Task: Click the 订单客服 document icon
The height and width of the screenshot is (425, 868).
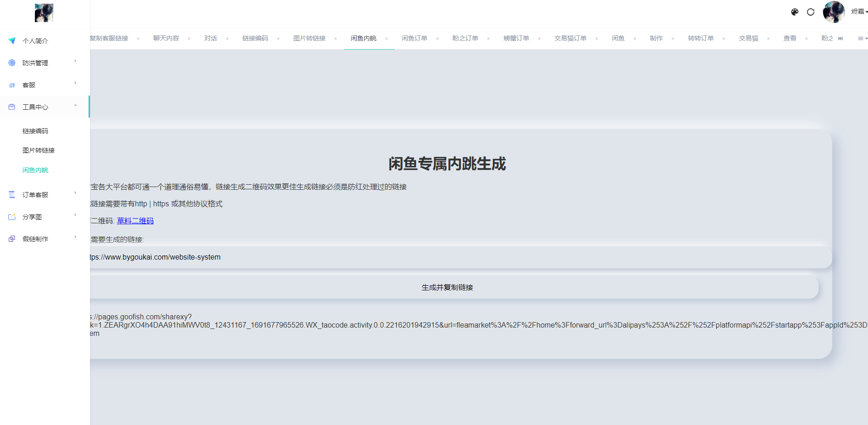Action: click(12, 195)
